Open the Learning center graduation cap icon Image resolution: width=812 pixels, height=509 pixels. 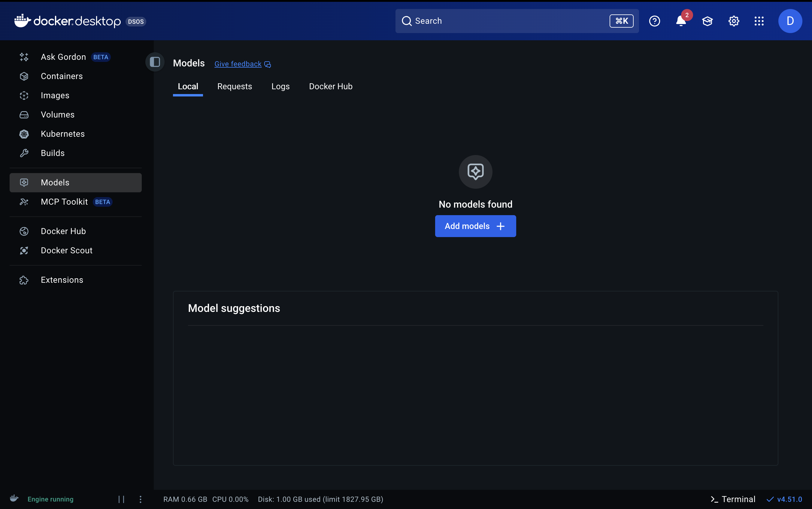click(707, 21)
